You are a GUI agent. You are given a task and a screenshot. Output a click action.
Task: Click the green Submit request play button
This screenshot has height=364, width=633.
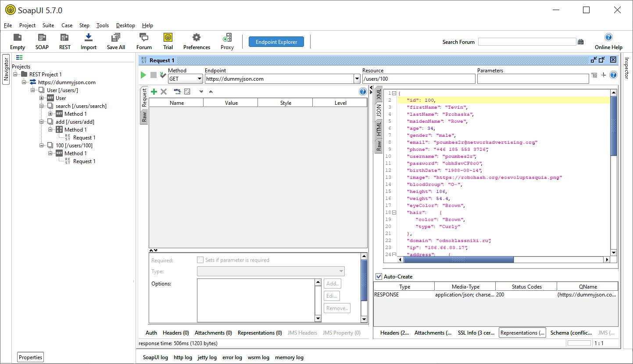tap(143, 75)
